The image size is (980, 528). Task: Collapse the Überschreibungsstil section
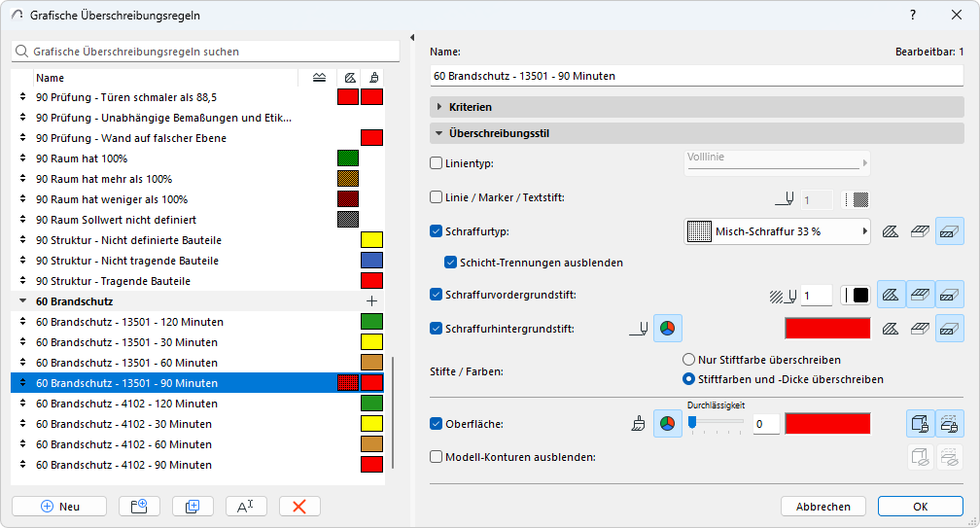(x=697, y=133)
